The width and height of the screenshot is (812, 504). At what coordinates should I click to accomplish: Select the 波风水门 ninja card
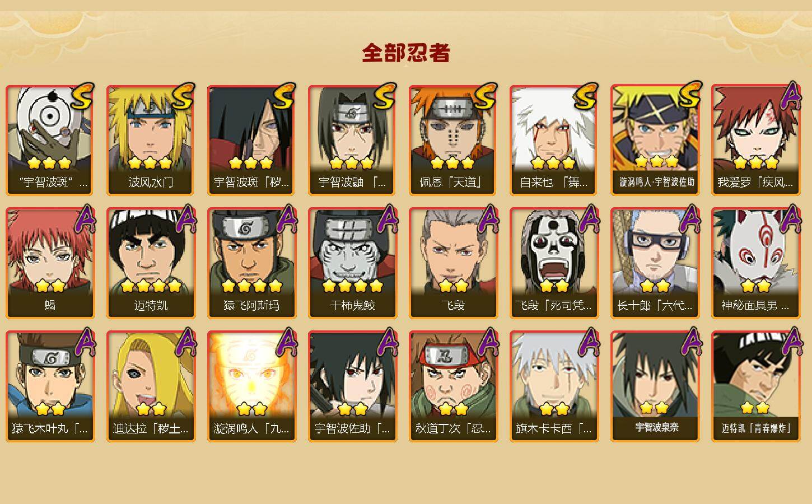click(151, 140)
